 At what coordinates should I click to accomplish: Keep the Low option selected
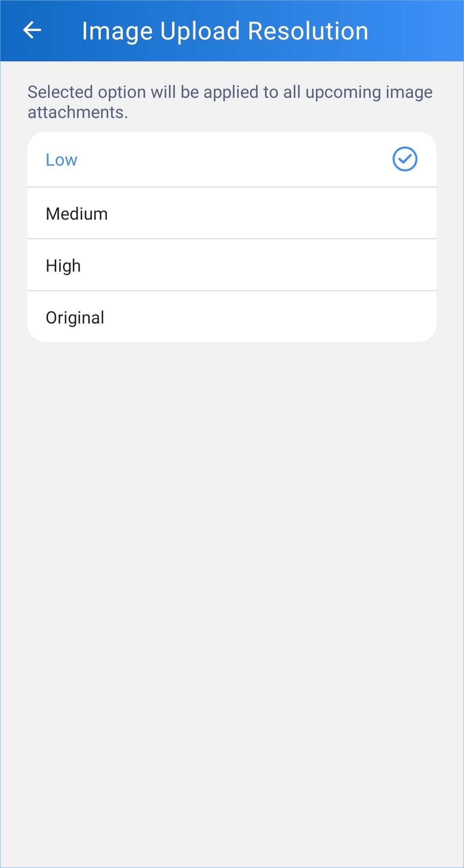232,159
